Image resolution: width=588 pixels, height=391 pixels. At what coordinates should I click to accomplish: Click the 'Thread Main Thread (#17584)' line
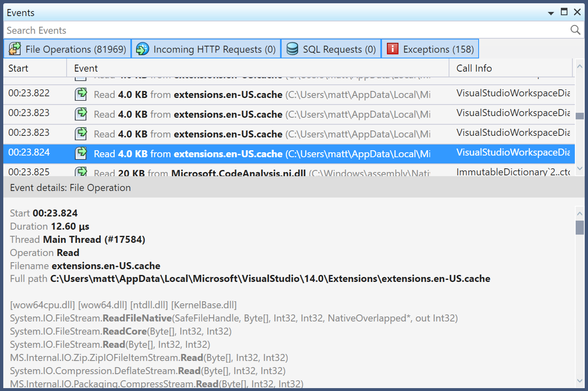coord(77,240)
